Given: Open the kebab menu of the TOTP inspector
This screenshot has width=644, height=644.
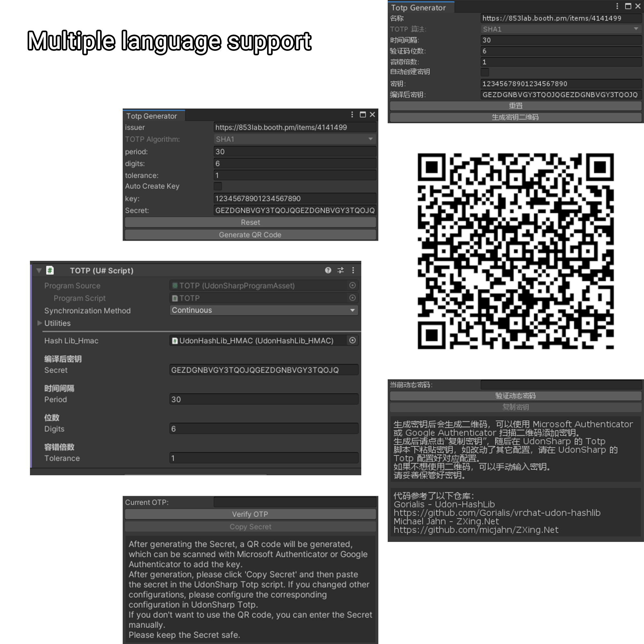Looking at the screenshot, I should pyautogui.click(x=353, y=270).
